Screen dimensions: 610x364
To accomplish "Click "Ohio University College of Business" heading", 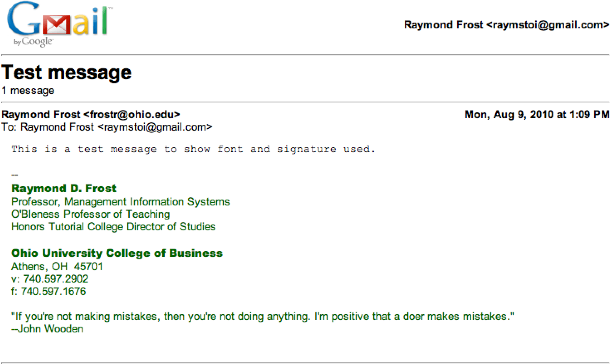I will (x=117, y=253).
